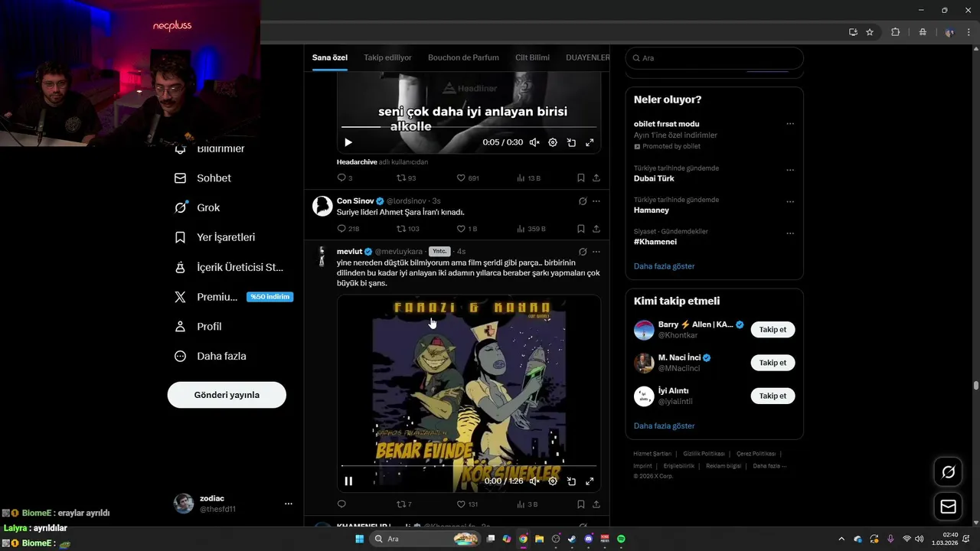
Task: Open settings of Fakazi & Kahan video
Action: pyautogui.click(x=553, y=481)
